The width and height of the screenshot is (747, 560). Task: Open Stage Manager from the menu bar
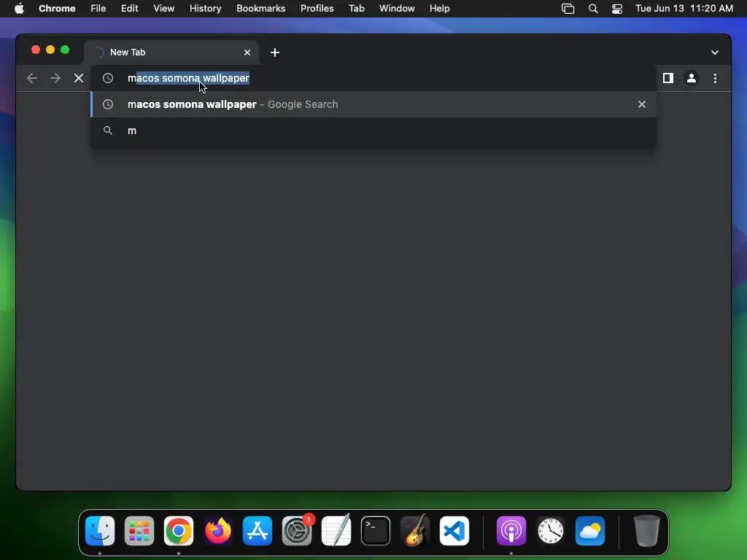[x=568, y=9]
